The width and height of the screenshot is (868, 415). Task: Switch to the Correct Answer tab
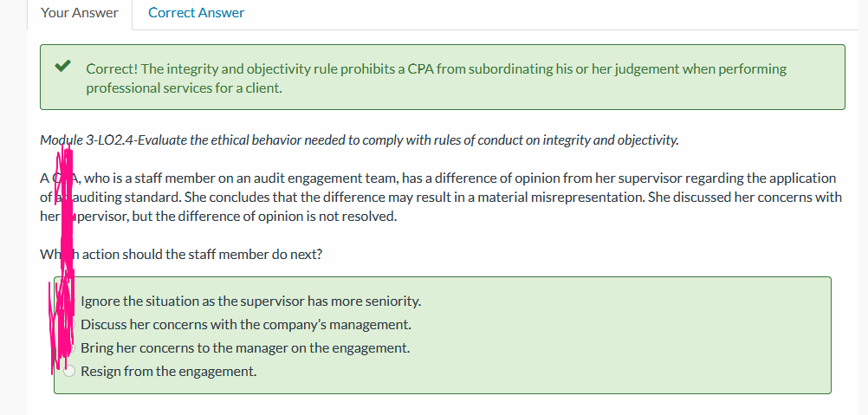point(196,13)
